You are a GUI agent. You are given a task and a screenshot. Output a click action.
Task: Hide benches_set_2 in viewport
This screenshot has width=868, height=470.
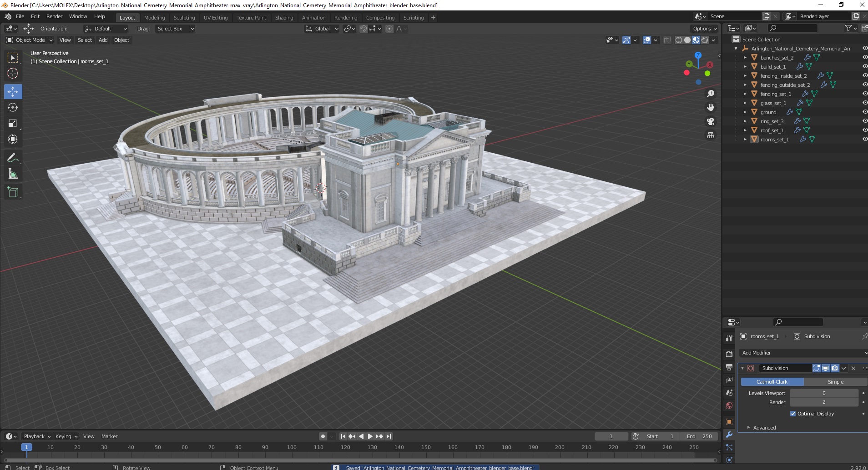click(864, 58)
